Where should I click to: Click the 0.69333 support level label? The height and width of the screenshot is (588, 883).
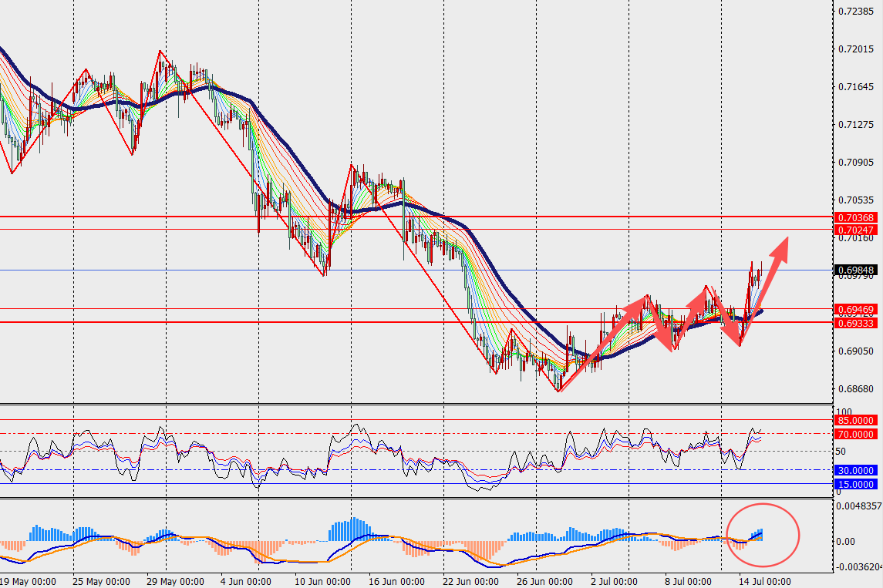point(855,322)
